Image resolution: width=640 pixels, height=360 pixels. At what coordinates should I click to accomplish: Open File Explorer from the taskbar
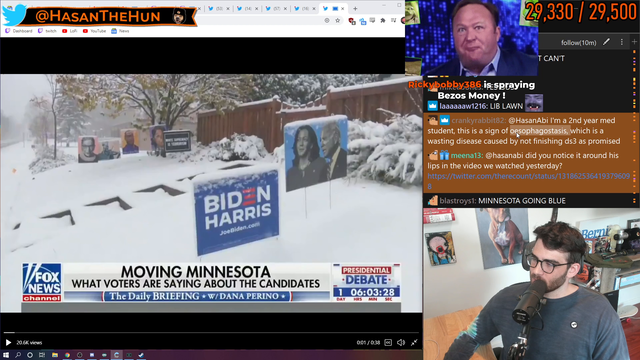click(55, 355)
